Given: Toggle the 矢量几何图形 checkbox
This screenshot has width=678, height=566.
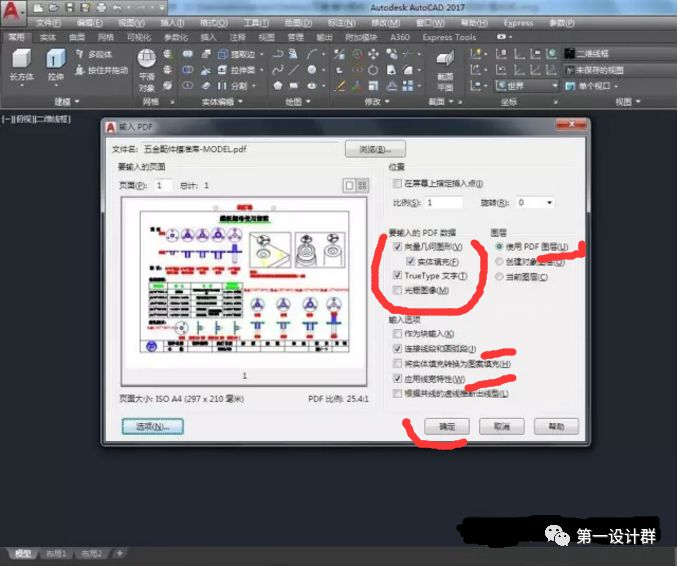Looking at the screenshot, I should coord(398,246).
